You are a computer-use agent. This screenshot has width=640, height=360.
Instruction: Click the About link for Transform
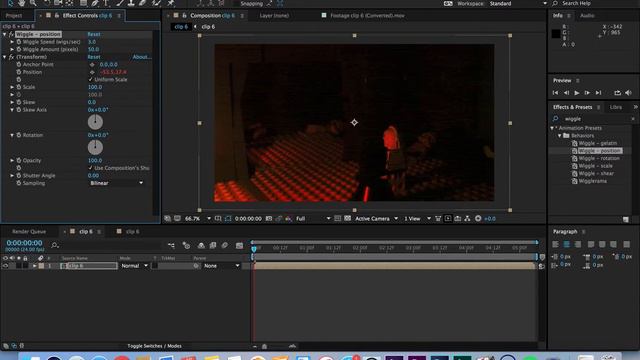click(142, 57)
